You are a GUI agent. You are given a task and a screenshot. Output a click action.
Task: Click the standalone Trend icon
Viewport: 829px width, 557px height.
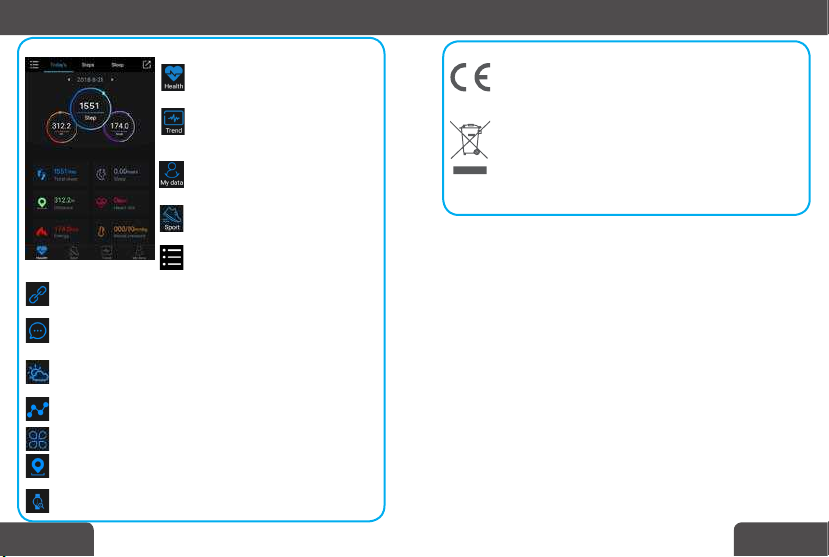(x=173, y=122)
